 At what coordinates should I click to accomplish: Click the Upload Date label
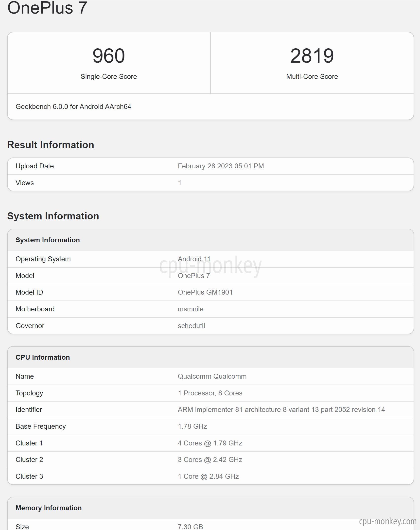pos(35,166)
